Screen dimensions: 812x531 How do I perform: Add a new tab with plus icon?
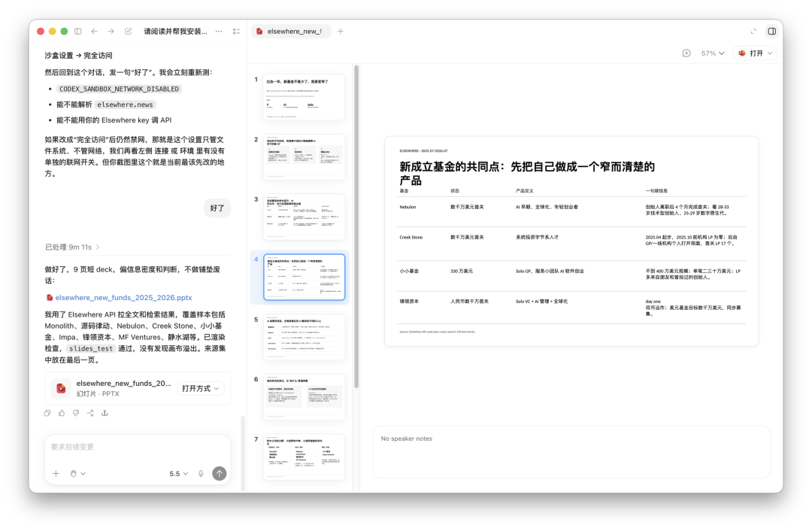(x=341, y=32)
